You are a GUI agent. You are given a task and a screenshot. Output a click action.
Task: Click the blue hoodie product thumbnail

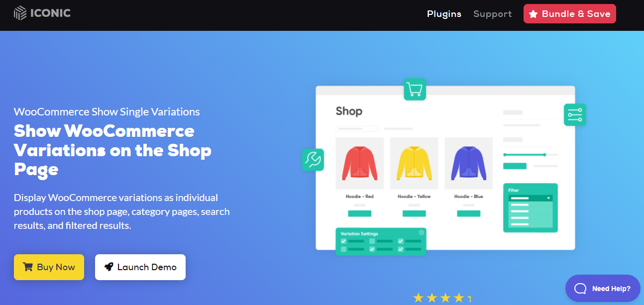pos(468,163)
